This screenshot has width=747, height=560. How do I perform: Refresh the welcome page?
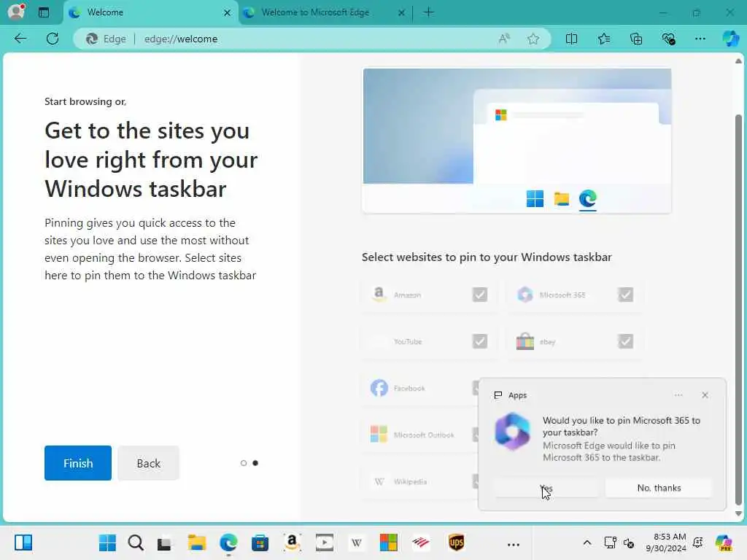[53, 39]
